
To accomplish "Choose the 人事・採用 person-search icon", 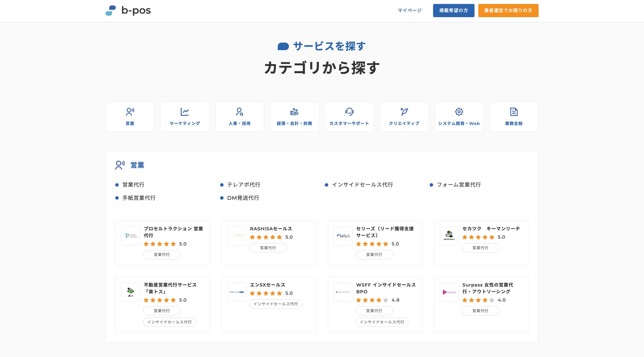I will tap(239, 112).
